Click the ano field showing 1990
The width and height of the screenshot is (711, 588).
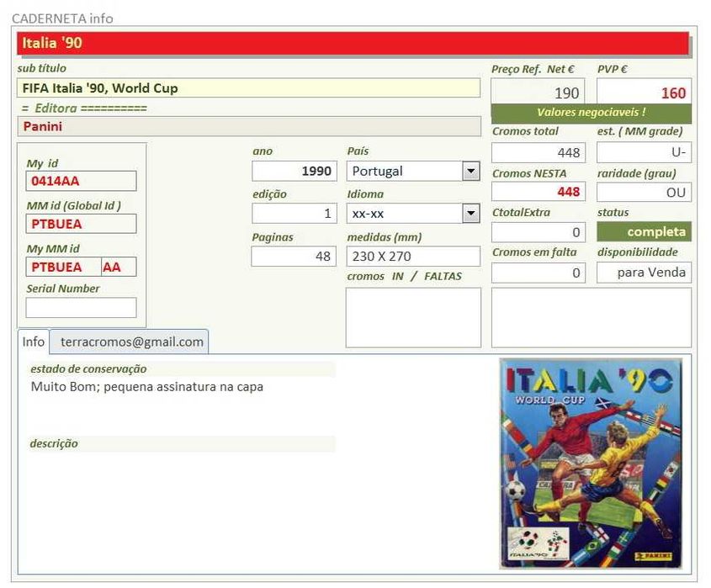pos(294,172)
